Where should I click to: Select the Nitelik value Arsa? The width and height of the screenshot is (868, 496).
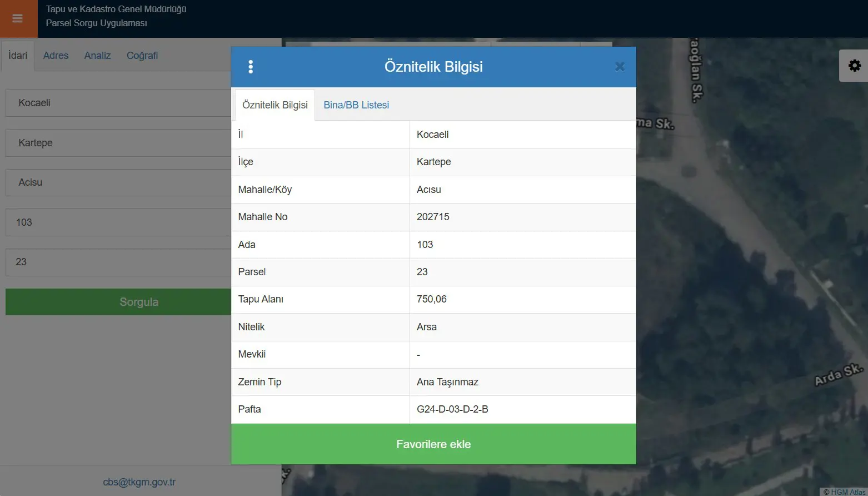[427, 327]
